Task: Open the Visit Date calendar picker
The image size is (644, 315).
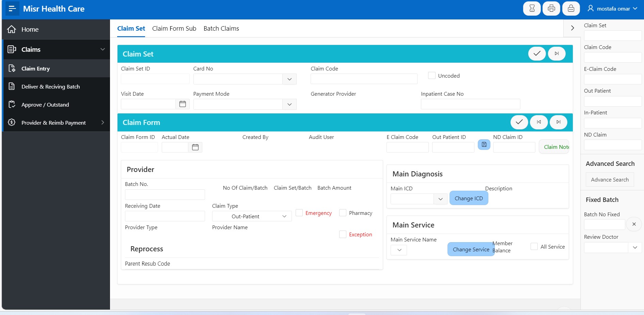Action: 183,104
